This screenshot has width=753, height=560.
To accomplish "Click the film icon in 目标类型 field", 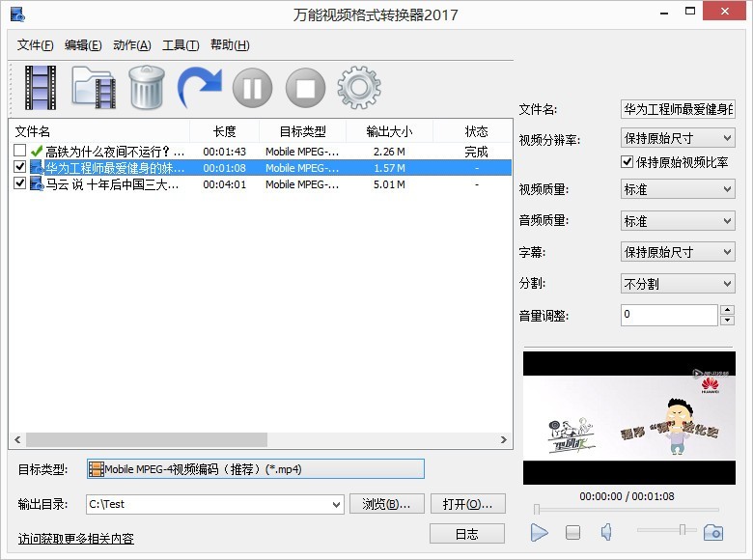I will click(x=97, y=469).
